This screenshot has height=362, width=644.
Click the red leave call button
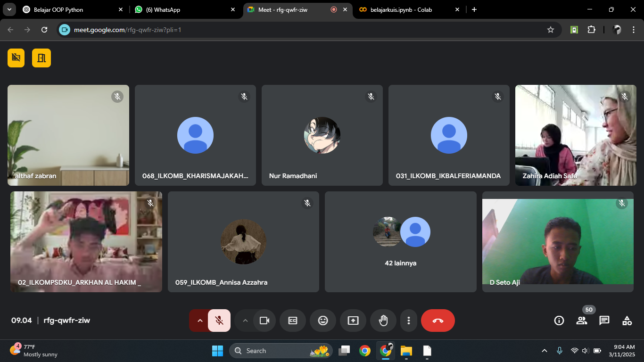click(x=438, y=321)
